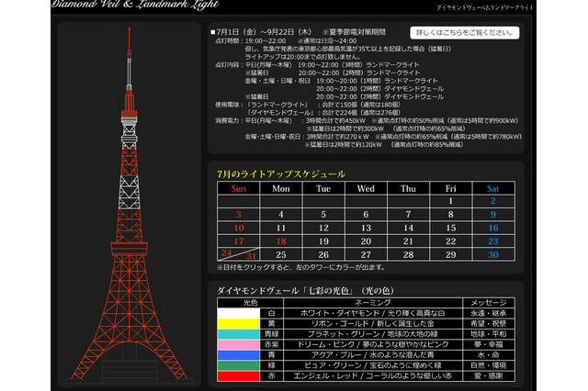Image resolution: width=588 pixels, height=391 pixels.
Task: Select red date 17 in the calendar
Action: [239, 241]
